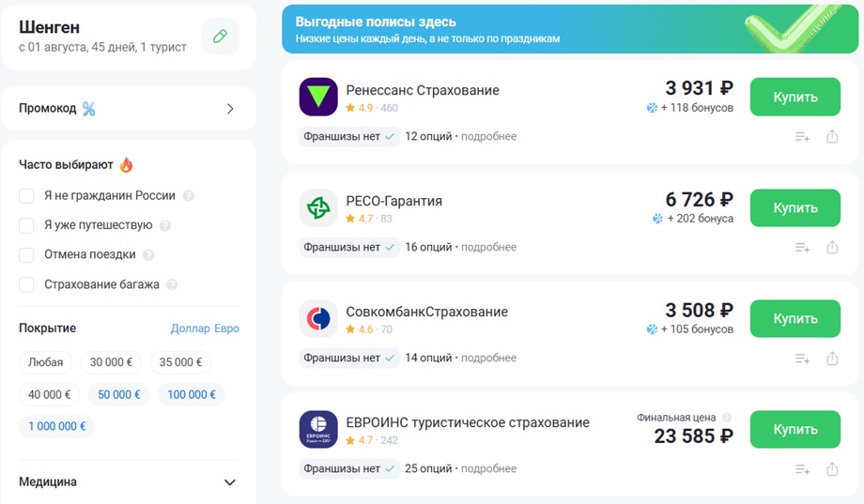864x504 pixels.
Task: Select 1 000 000 € coverage
Action: pos(57,426)
